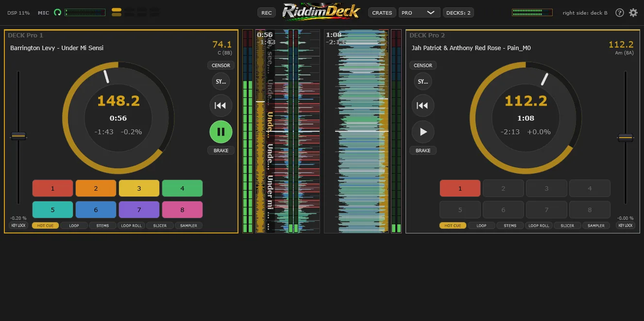Open the PRO layout dropdown

pos(419,13)
